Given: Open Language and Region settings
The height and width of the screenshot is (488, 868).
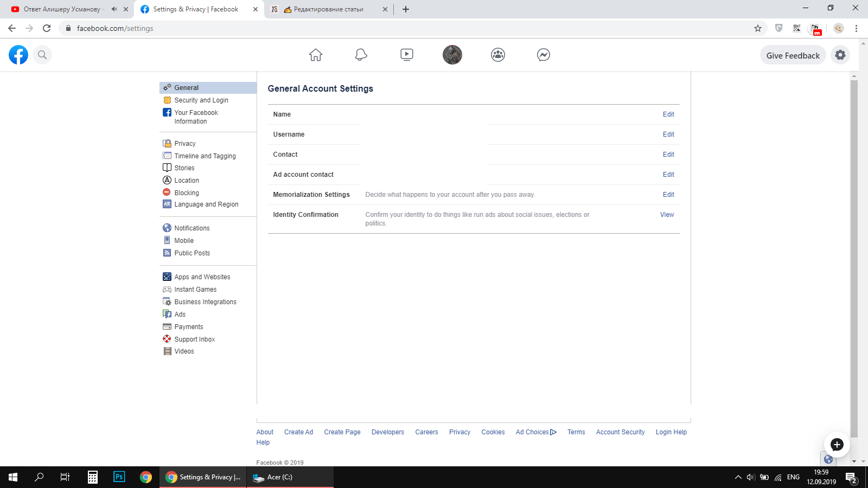Looking at the screenshot, I should click(x=206, y=204).
